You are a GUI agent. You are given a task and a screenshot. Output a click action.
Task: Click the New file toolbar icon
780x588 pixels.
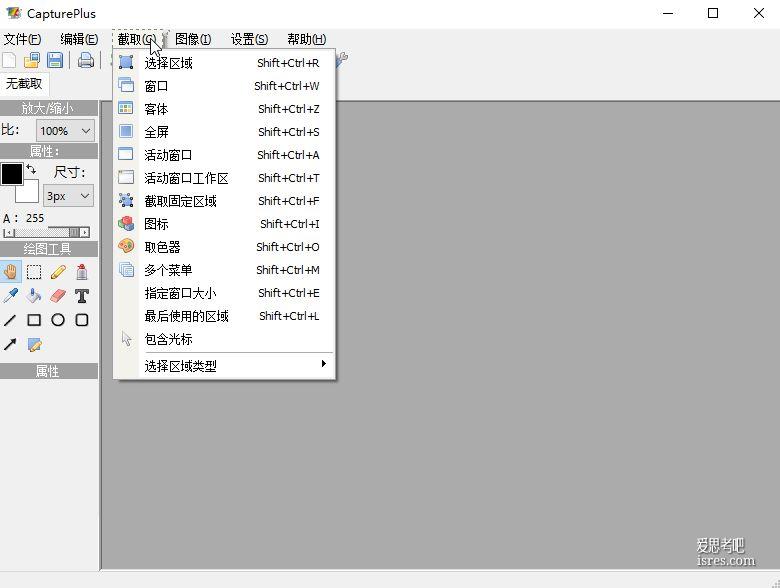click(x=9, y=60)
